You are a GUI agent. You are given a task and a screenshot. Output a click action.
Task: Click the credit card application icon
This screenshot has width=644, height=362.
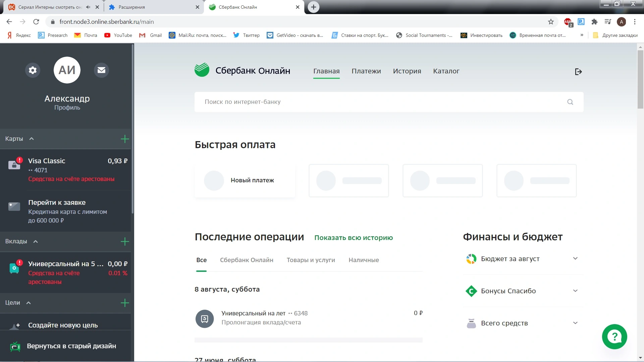click(x=14, y=206)
